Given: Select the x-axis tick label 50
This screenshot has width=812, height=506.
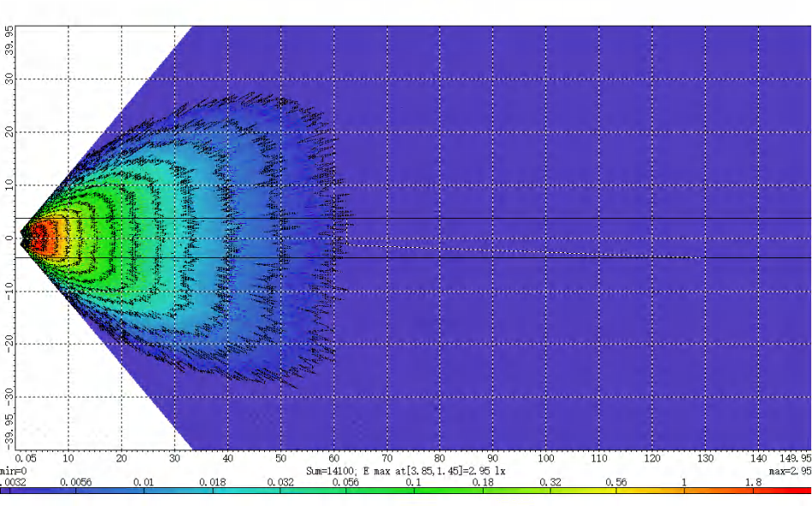Looking at the screenshot, I should click(x=280, y=458).
